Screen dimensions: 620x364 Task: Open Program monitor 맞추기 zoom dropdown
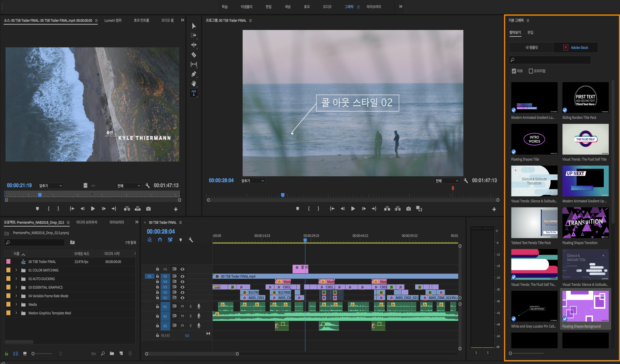(x=253, y=181)
